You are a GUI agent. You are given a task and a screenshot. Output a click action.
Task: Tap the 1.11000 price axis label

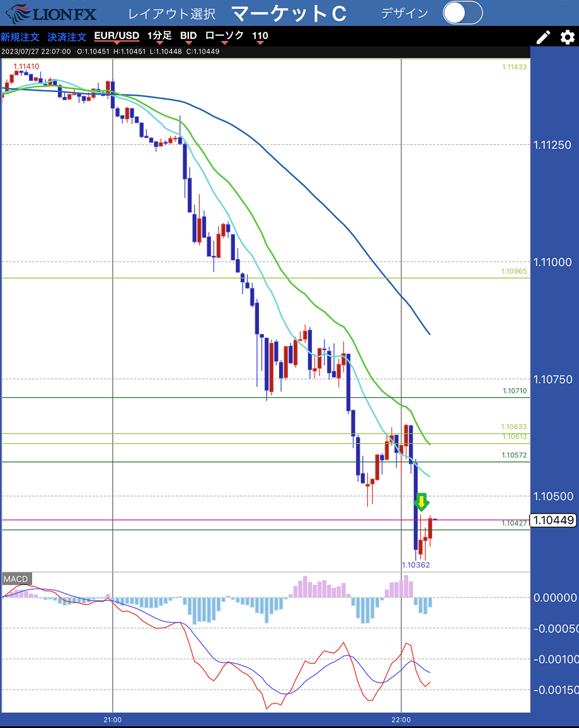[553, 262]
